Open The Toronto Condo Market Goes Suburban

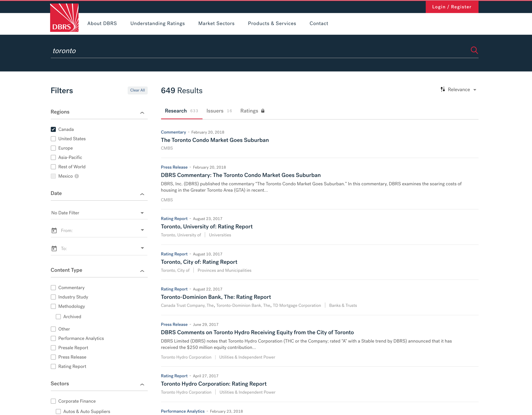[x=215, y=140]
